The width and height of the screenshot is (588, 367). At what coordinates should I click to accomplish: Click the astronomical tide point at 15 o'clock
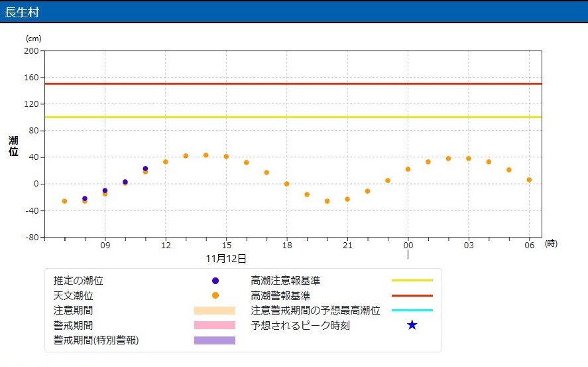226,157
